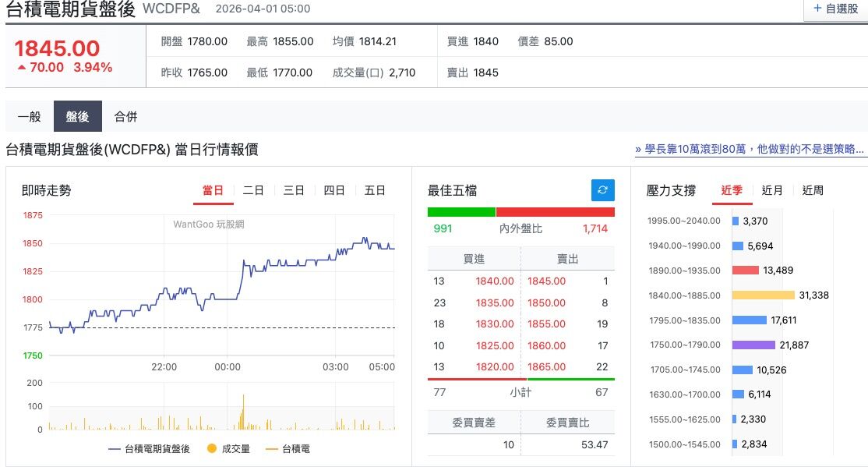Click the price line at chart's 05:00 end
This screenshot has height=467, width=868.
(x=393, y=248)
